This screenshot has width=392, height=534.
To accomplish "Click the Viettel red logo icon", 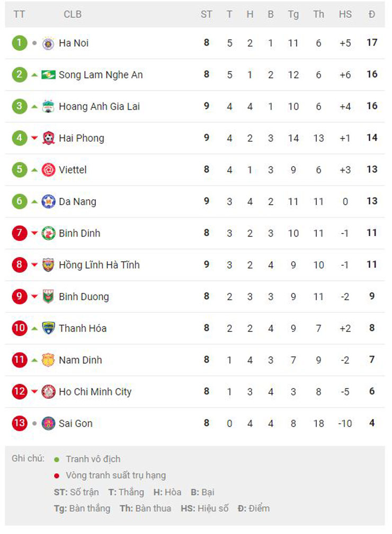I will click(48, 170).
